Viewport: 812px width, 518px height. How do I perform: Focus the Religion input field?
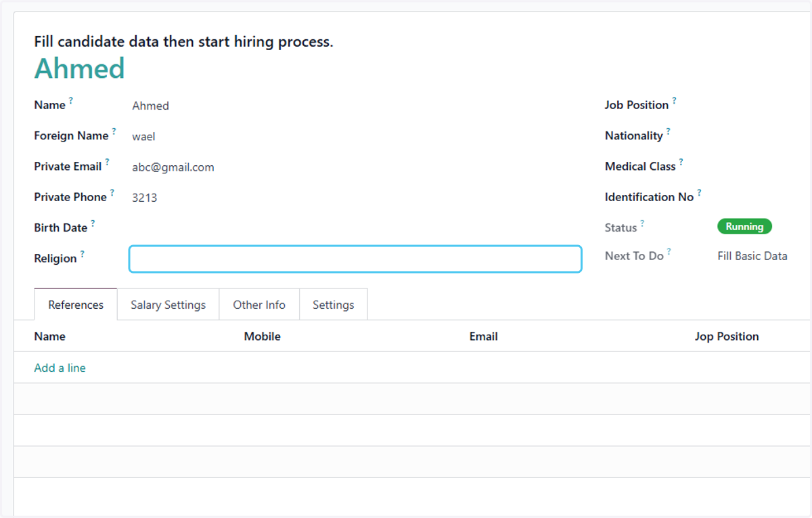(355, 259)
